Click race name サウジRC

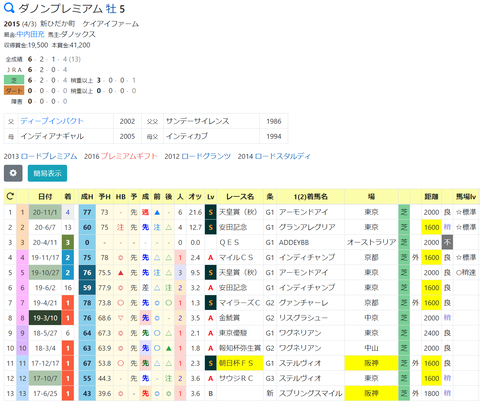pyautogui.click(x=236, y=378)
